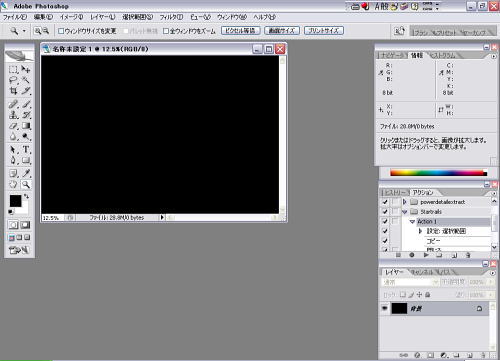Open the Actions panel flyout menu
500x361 pixels.
(x=494, y=193)
